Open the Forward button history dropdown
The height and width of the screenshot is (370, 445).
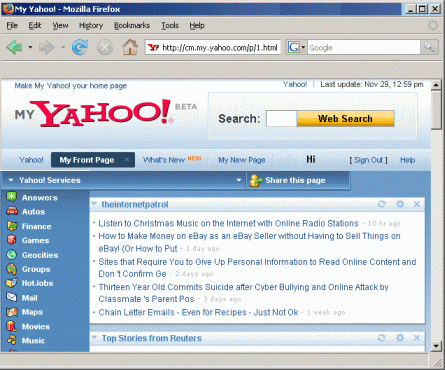tap(63, 47)
